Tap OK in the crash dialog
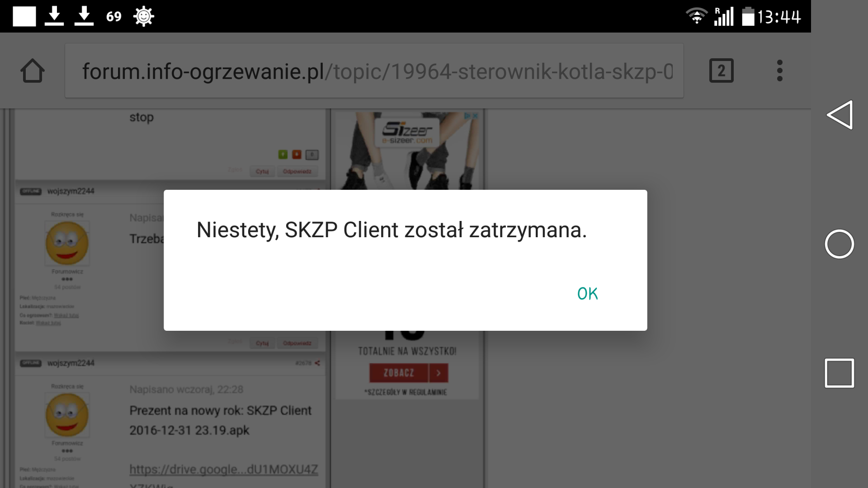Image resolution: width=868 pixels, height=488 pixels. point(587,294)
